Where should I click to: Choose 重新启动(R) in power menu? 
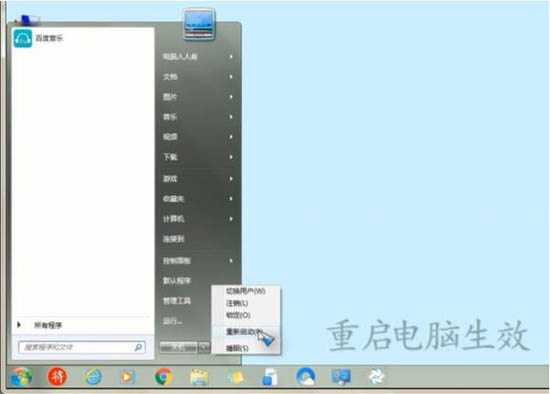click(x=244, y=332)
